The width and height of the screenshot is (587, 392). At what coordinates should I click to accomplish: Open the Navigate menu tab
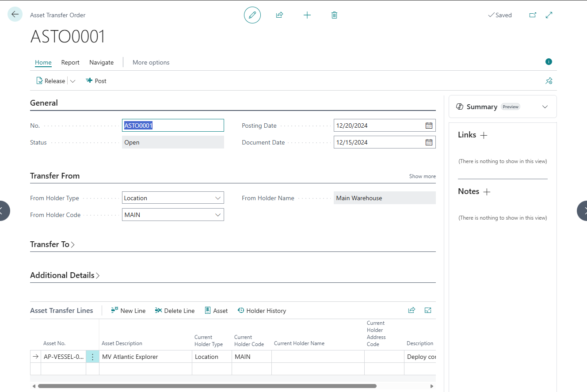coord(101,62)
